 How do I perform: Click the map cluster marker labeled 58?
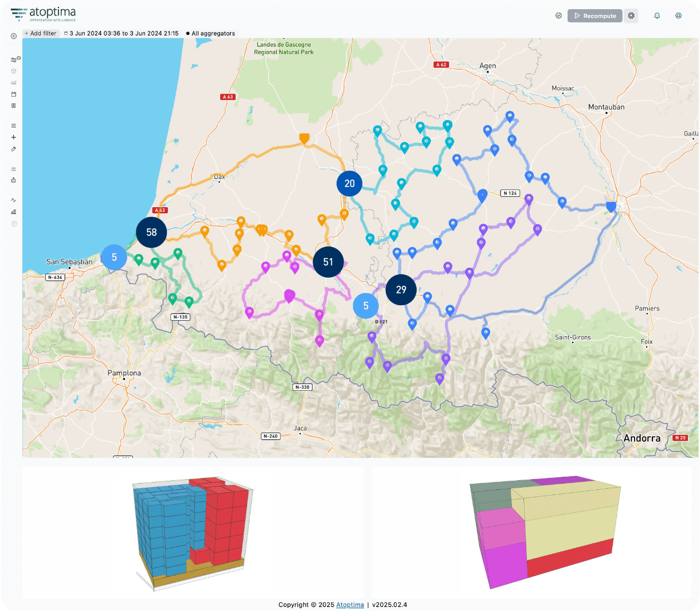(151, 232)
